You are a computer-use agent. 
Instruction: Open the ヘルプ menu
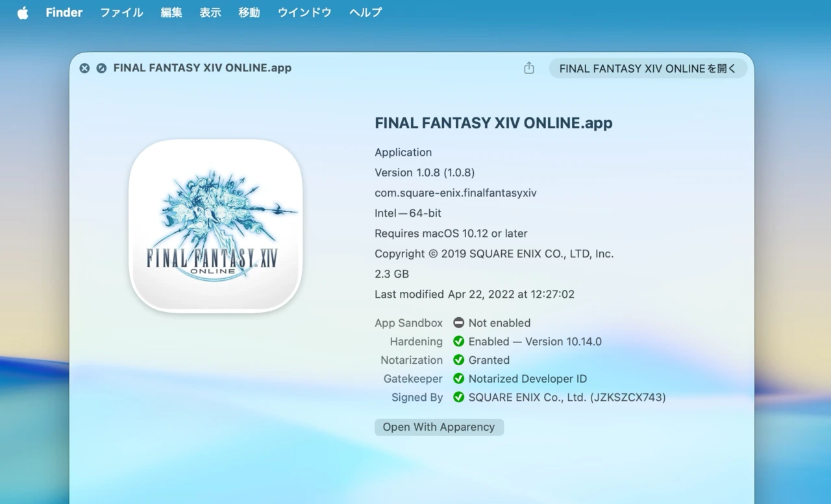click(364, 12)
